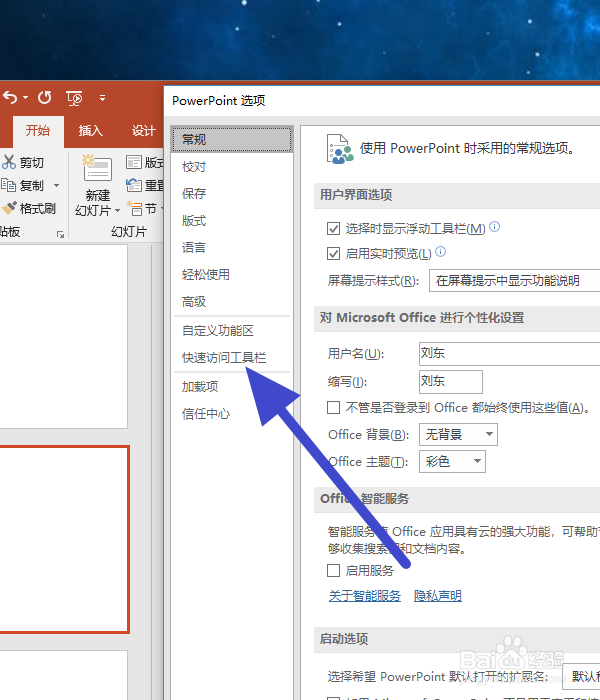The height and width of the screenshot is (700, 600).
Task: Switch to the 开始 ribbon tab
Action: 38,131
